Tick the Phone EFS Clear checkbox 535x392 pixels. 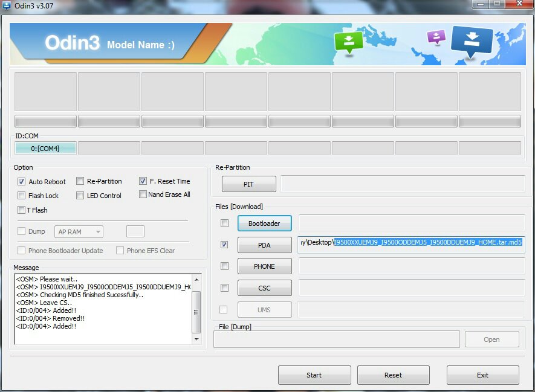coord(120,251)
